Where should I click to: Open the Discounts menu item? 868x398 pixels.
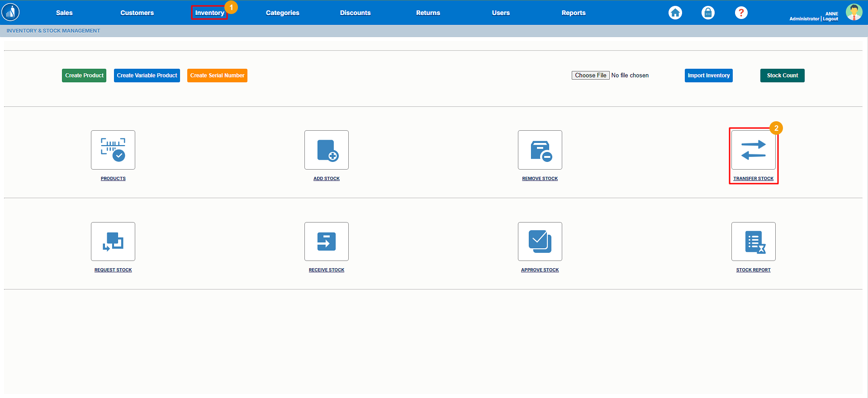click(355, 13)
